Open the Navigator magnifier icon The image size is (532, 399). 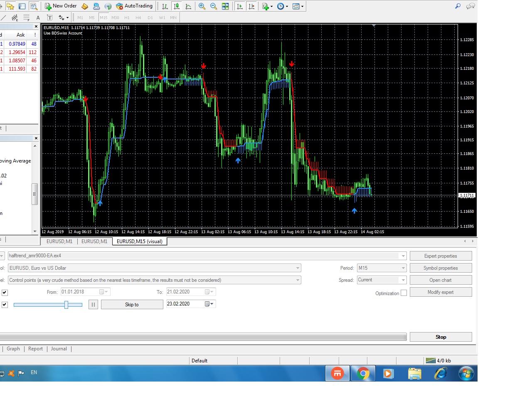(x=34, y=6)
